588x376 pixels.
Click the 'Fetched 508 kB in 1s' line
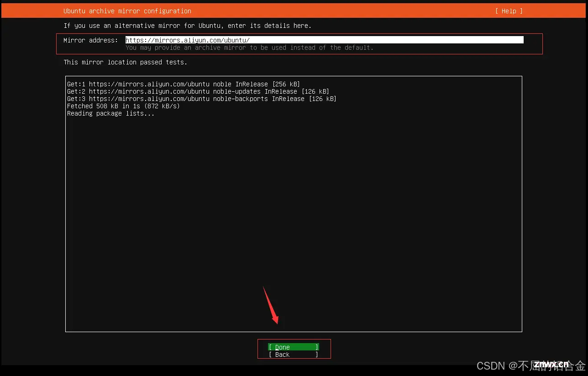(123, 106)
